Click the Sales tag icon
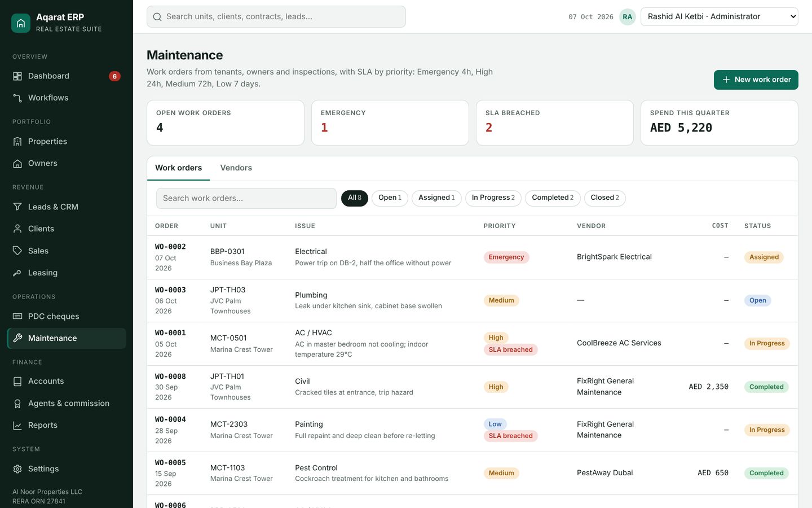Viewport: 812px width, 508px height. [17, 251]
